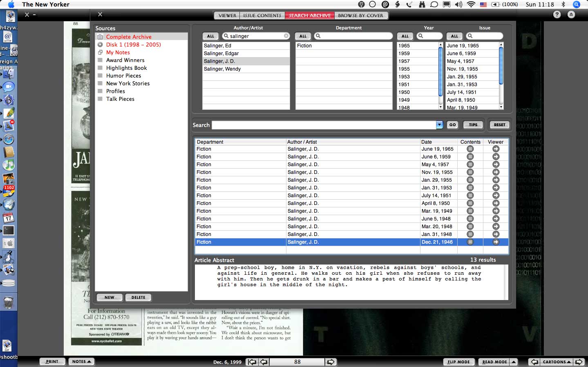This screenshot has height=367, width=588.
Task: Select Fiction in Department list
Action: click(344, 46)
